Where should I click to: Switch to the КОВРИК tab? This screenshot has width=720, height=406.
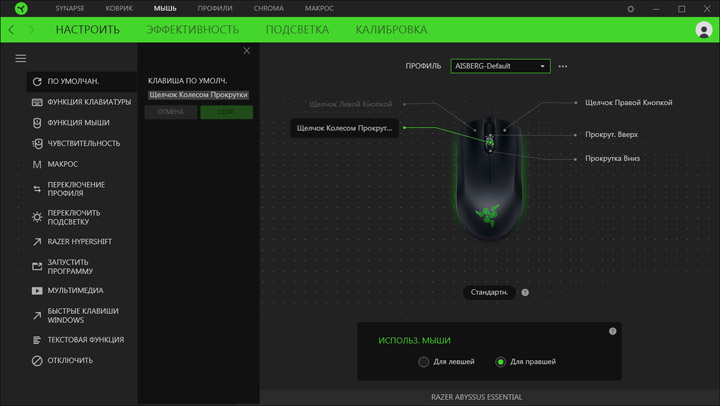[x=119, y=8]
